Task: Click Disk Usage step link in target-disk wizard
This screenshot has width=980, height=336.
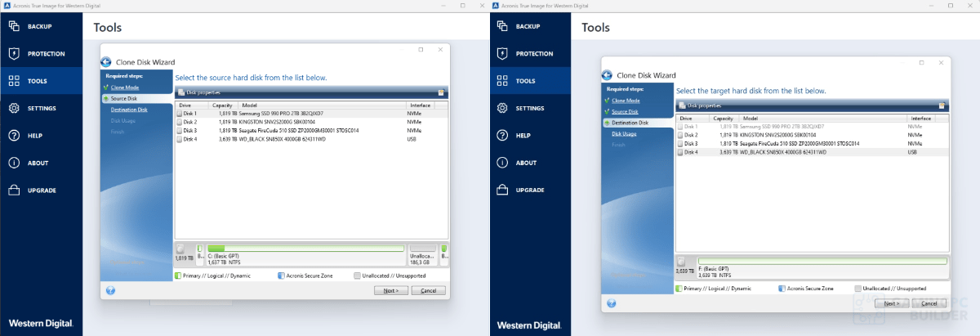Action: [x=624, y=133]
